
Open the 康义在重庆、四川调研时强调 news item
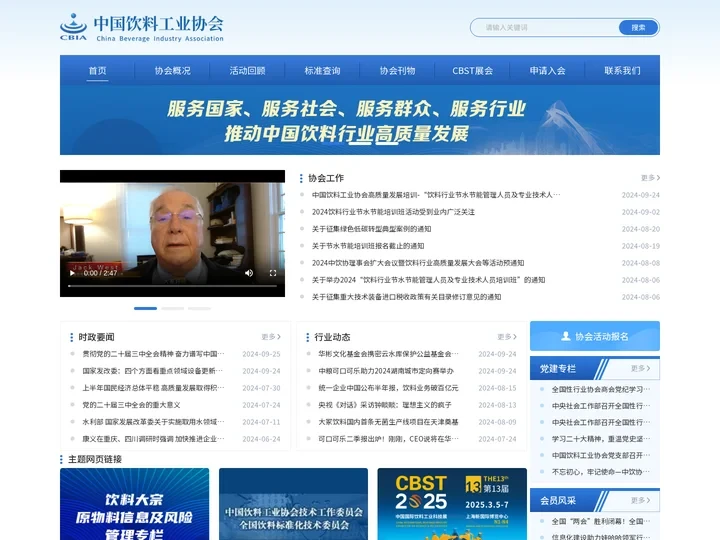click(x=153, y=439)
